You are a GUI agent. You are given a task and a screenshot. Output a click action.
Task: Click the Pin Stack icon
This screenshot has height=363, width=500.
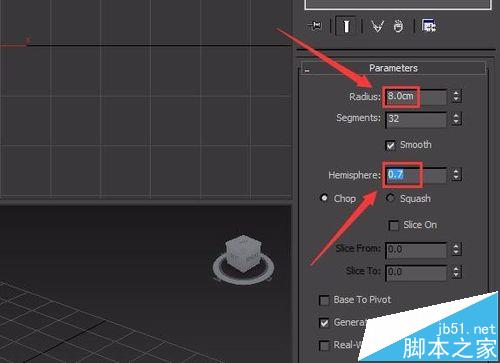314,25
